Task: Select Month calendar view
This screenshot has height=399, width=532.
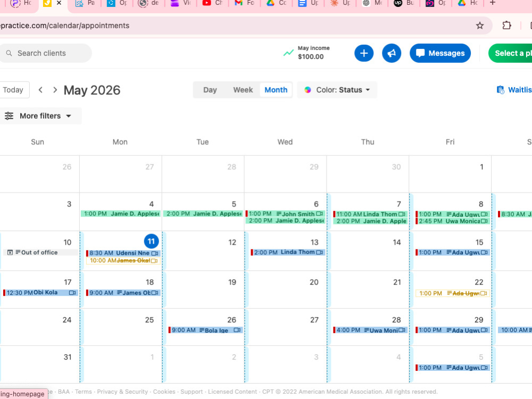Action: [x=276, y=90]
